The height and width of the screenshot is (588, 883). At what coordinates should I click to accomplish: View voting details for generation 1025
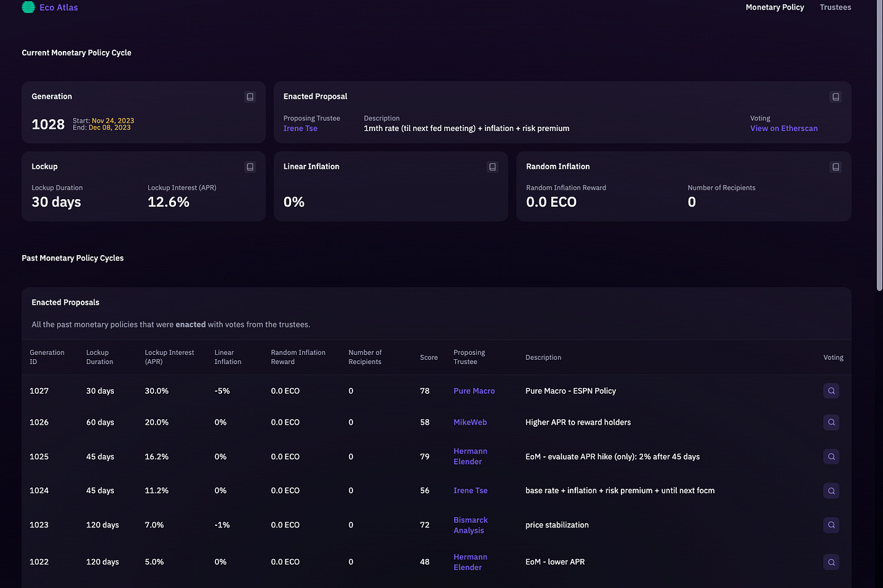(831, 456)
